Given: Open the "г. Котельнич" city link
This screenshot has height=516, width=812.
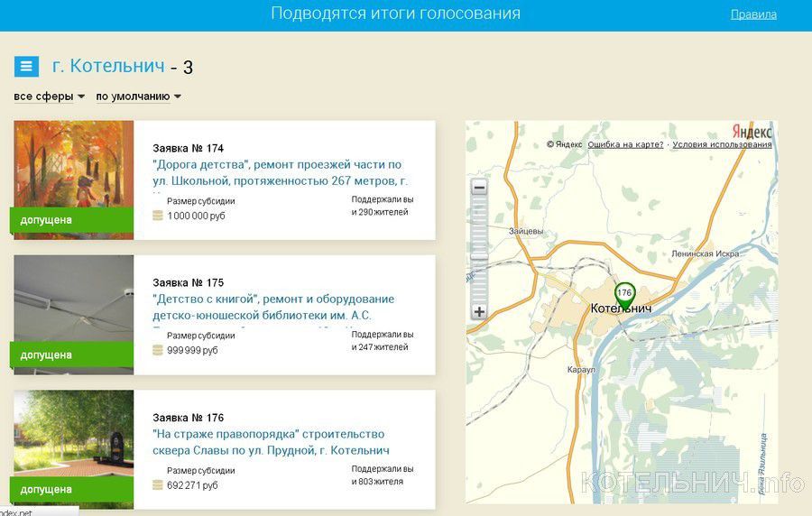Looking at the screenshot, I should pyautogui.click(x=108, y=66).
